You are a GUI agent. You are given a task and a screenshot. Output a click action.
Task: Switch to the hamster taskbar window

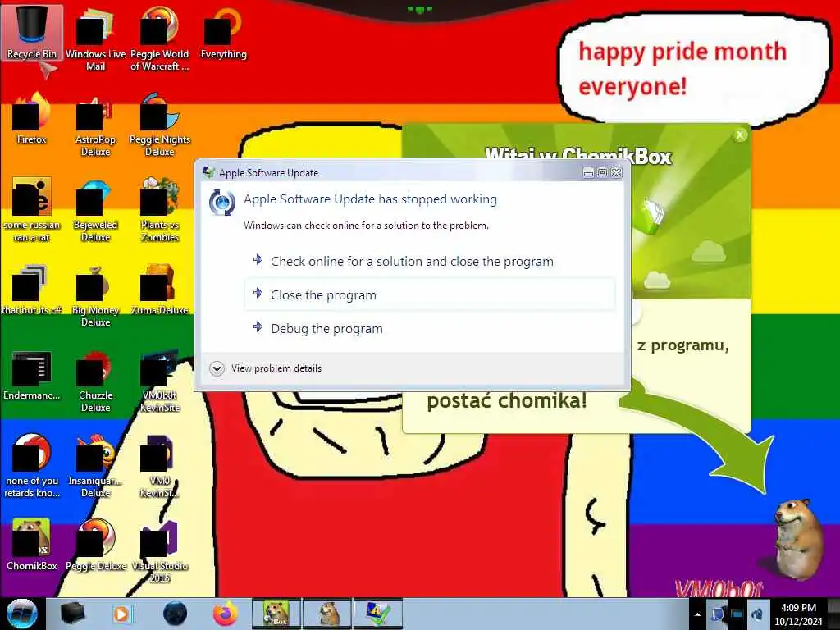pos(326,614)
